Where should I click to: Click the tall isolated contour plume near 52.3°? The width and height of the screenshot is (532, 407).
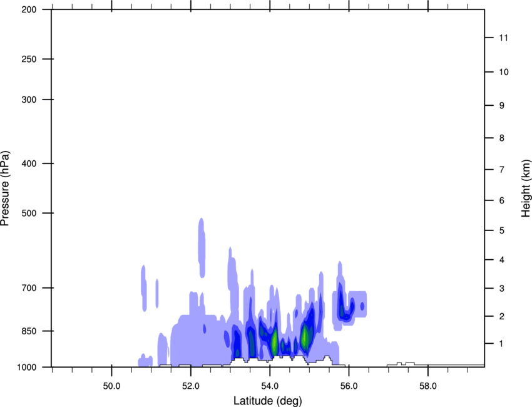[202, 248]
